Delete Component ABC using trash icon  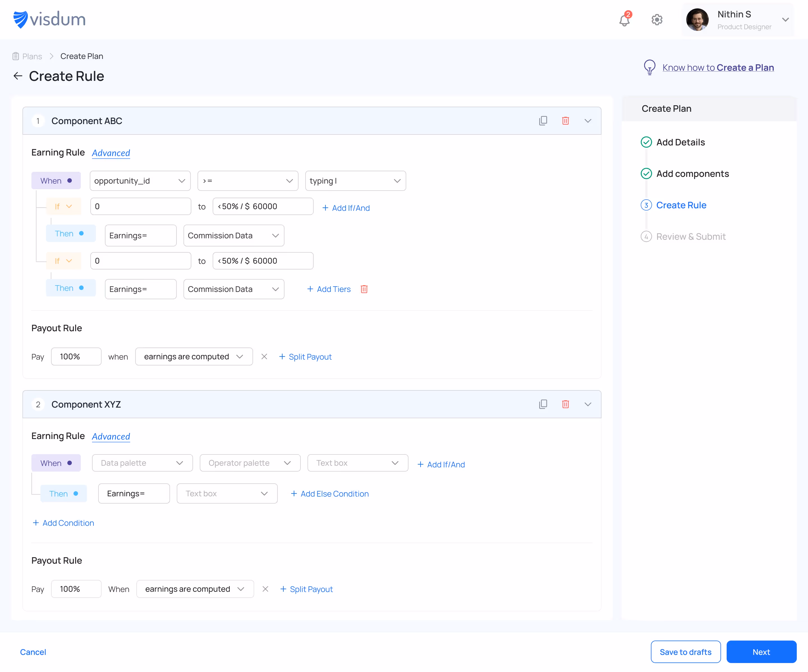(565, 121)
